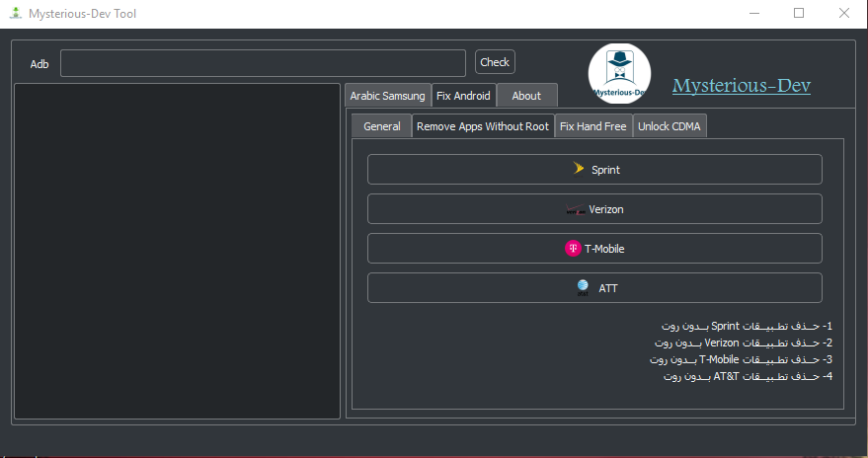The image size is (868, 458).
Task: Maximize the Mysterious-Dev Tool window
Action: coord(799,13)
